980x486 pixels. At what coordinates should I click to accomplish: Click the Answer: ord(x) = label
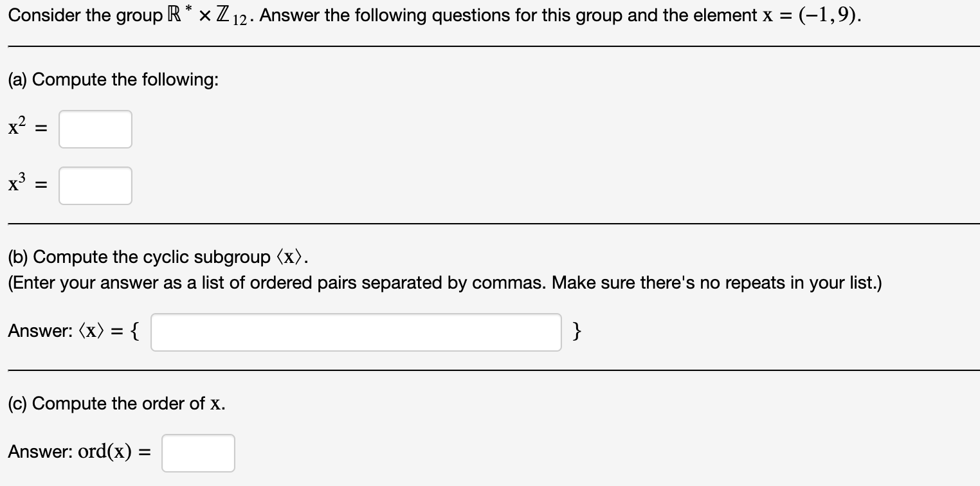coord(77,451)
